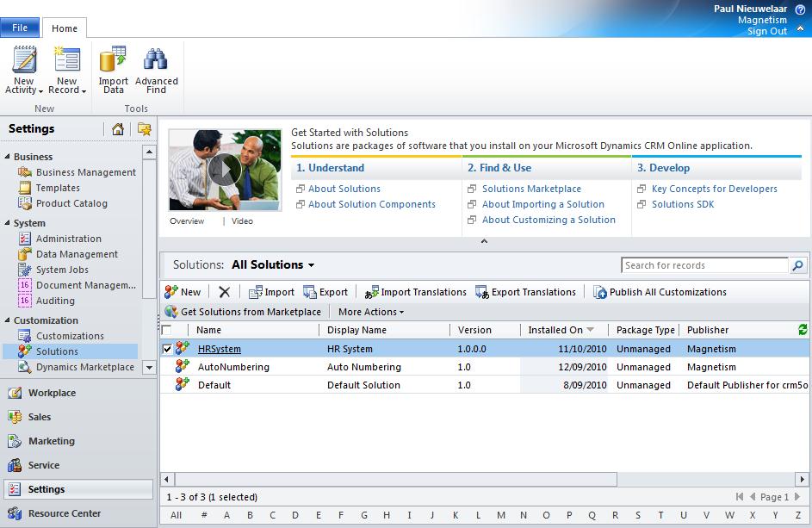Open Solutions SDK link
The width and height of the screenshot is (812, 528).
(x=683, y=204)
